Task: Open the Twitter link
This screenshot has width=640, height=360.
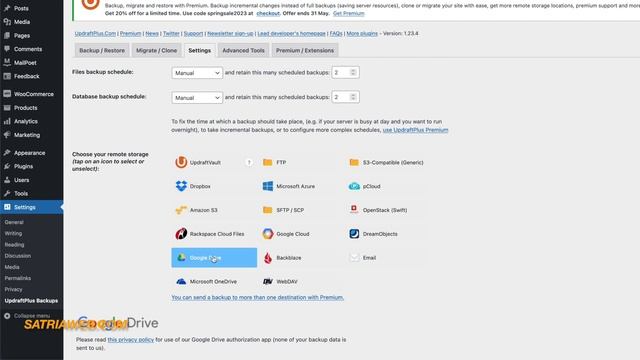Action: (x=171, y=33)
